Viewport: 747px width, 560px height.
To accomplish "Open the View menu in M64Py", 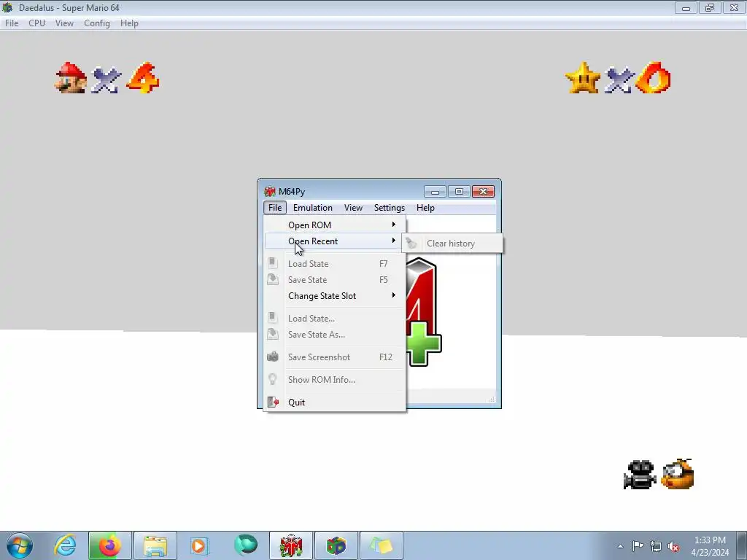I will pyautogui.click(x=353, y=208).
